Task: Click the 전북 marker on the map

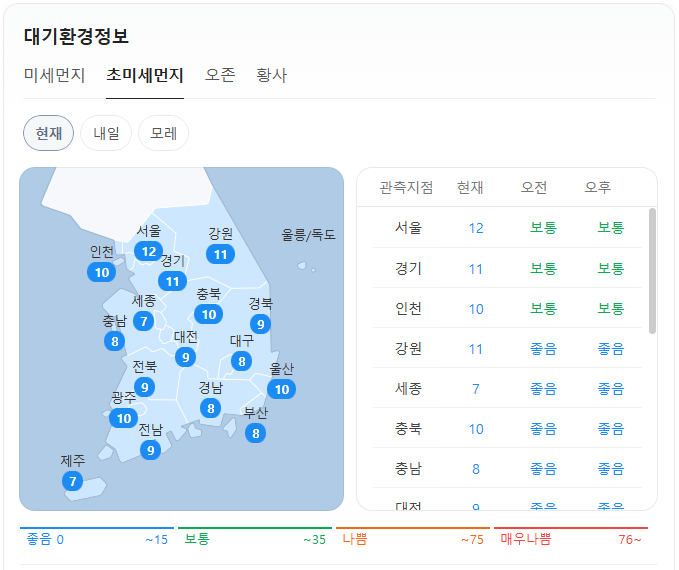Action: click(x=145, y=387)
